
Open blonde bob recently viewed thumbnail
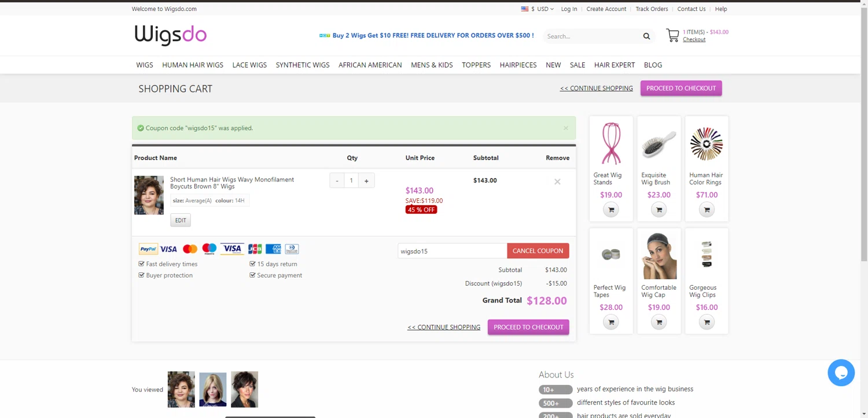click(x=213, y=389)
